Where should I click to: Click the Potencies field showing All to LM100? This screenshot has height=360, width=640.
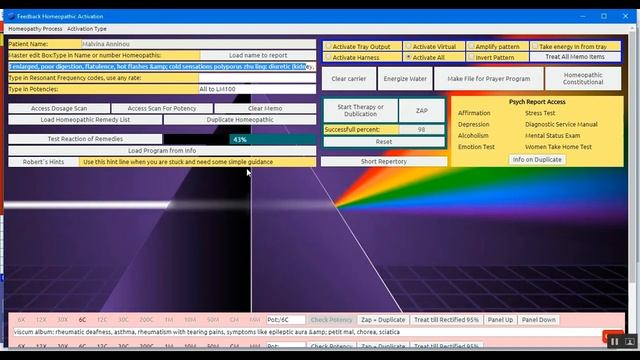click(x=257, y=89)
